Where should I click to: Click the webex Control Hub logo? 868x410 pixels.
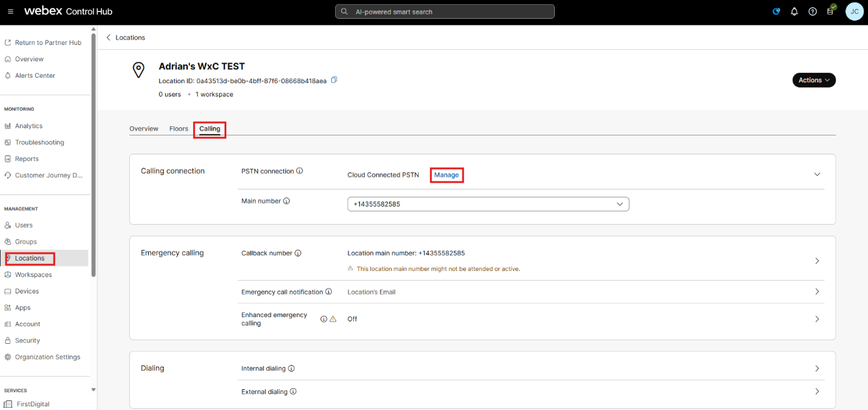[x=68, y=12]
